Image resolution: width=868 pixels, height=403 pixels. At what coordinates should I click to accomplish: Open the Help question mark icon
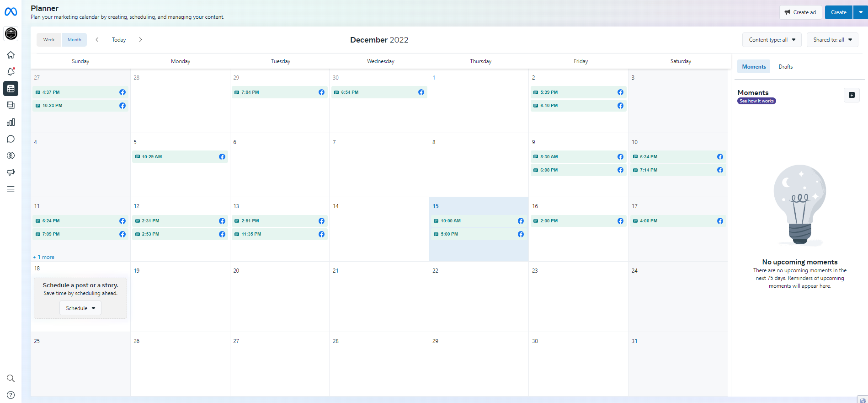(11, 395)
